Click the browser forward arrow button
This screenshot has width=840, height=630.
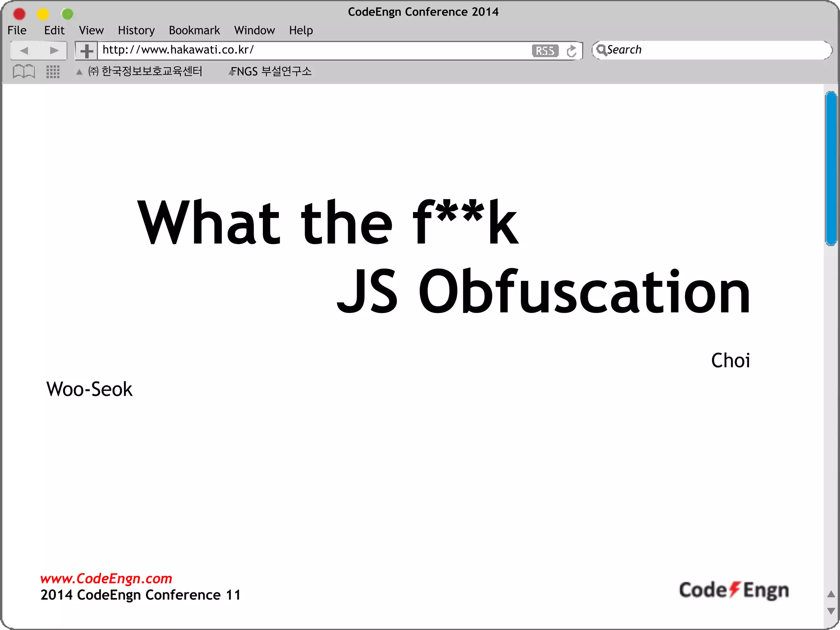(54, 50)
